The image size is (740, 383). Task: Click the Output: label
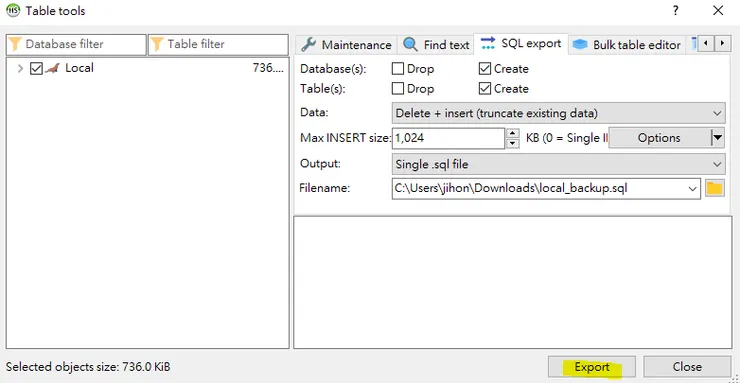click(x=320, y=164)
